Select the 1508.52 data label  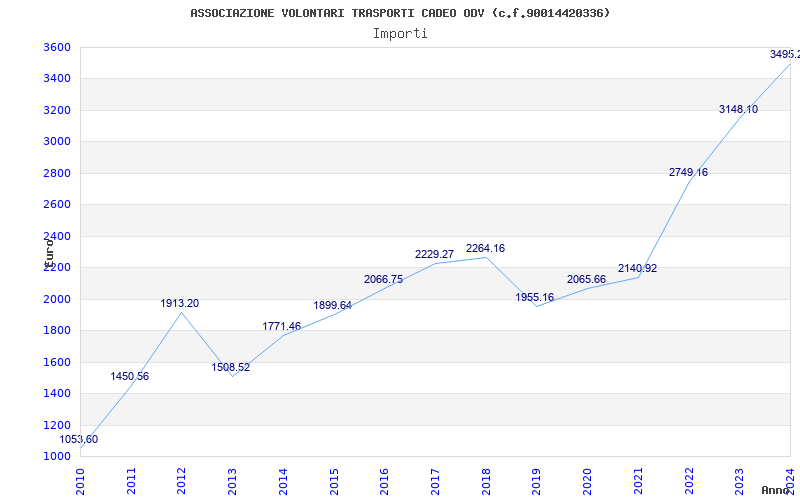[231, 367]
